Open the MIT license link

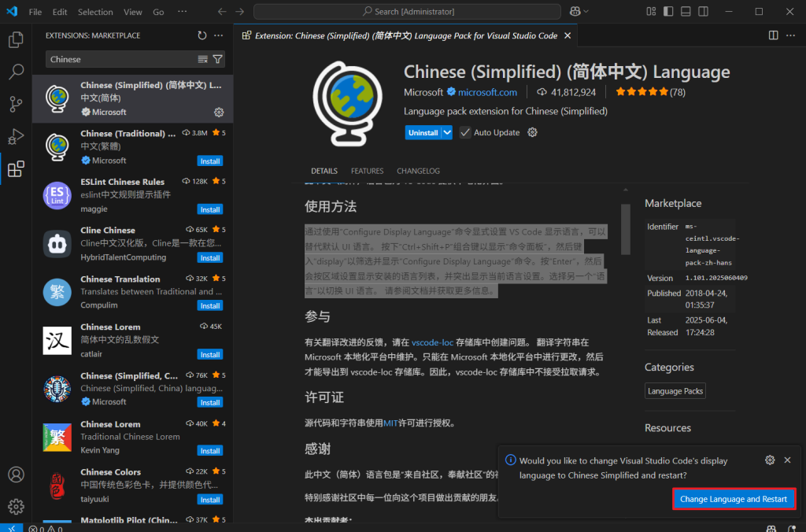[x=390, y=423]
